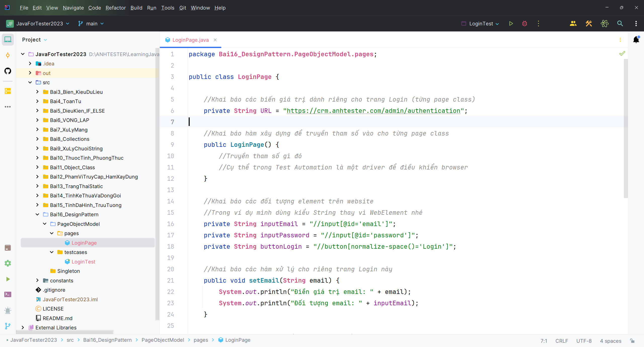Open the Project view dropdown

click(34, 40)
